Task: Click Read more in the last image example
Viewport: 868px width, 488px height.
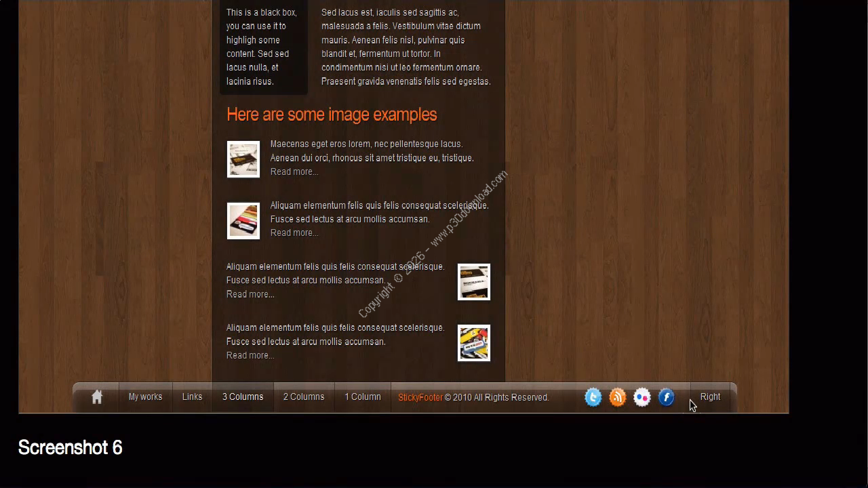Action: pos(250,356)
